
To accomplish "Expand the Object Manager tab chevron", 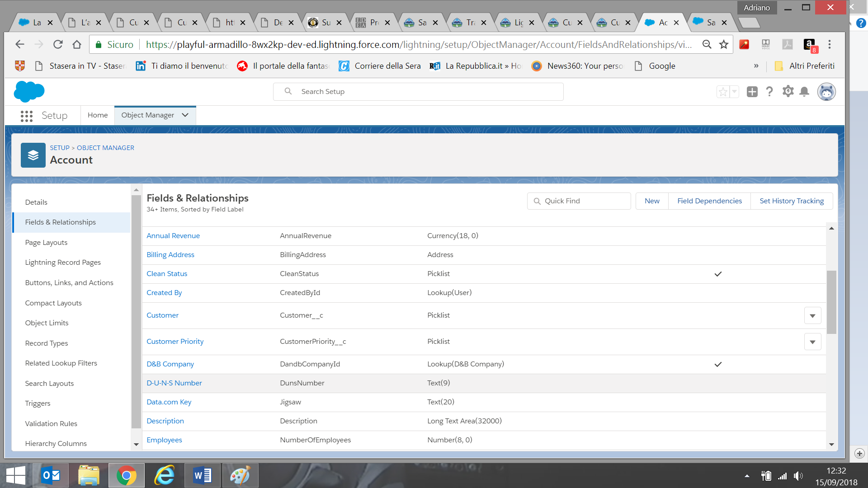I will pyautogui.click(x=185, y=115).
